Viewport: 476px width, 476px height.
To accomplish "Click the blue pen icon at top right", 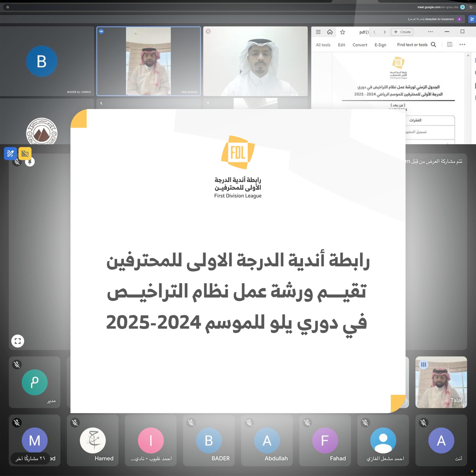I will point(472,19).
